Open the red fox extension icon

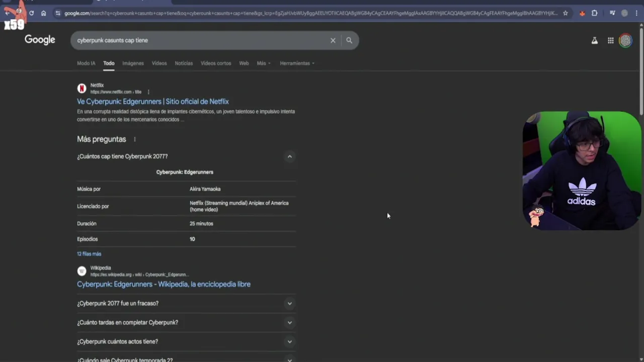[582, 13]
